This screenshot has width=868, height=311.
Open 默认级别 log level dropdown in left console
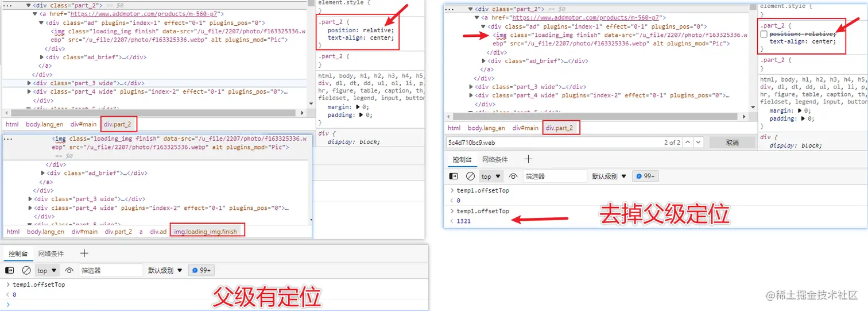165,270
